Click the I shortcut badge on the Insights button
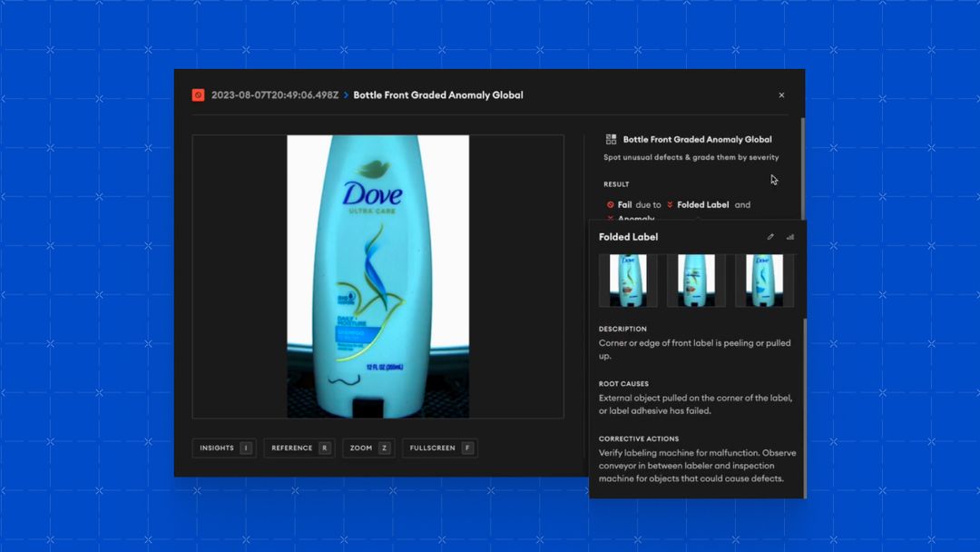Screen dimensions: 980x552 248,448
